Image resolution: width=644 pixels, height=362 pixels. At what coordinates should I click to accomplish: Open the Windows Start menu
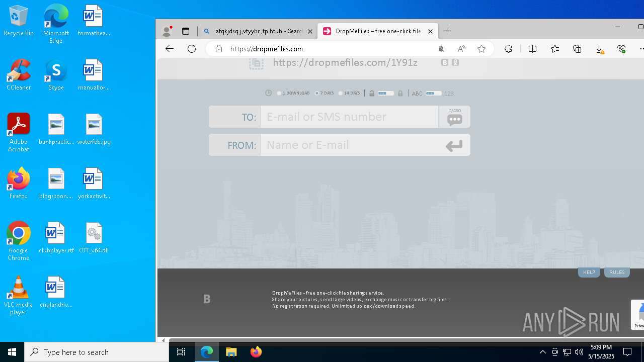click(x=12, y=352)
